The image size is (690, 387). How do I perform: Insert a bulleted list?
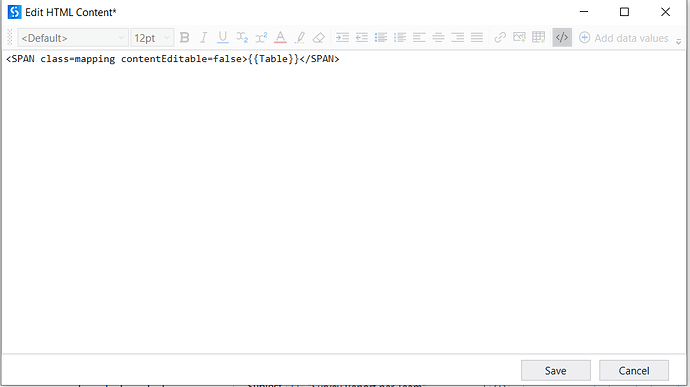pos(381,38)
